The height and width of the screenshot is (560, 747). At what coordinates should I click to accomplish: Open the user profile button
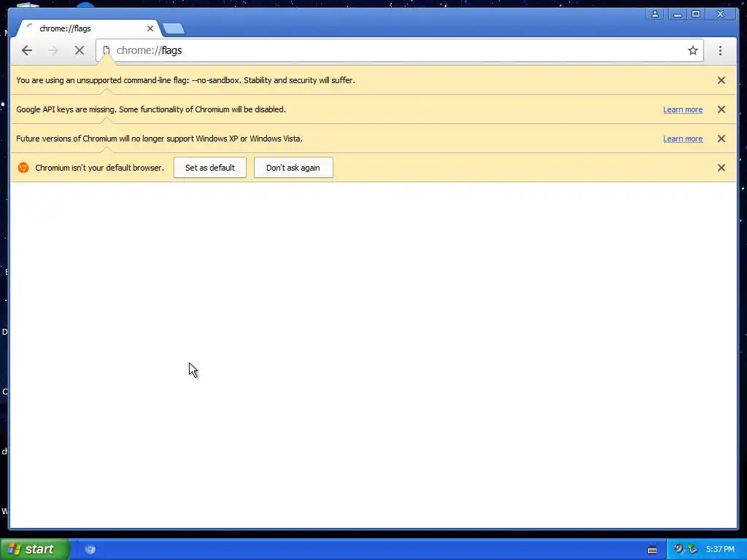pyautogui.click(x=655, y=14)
